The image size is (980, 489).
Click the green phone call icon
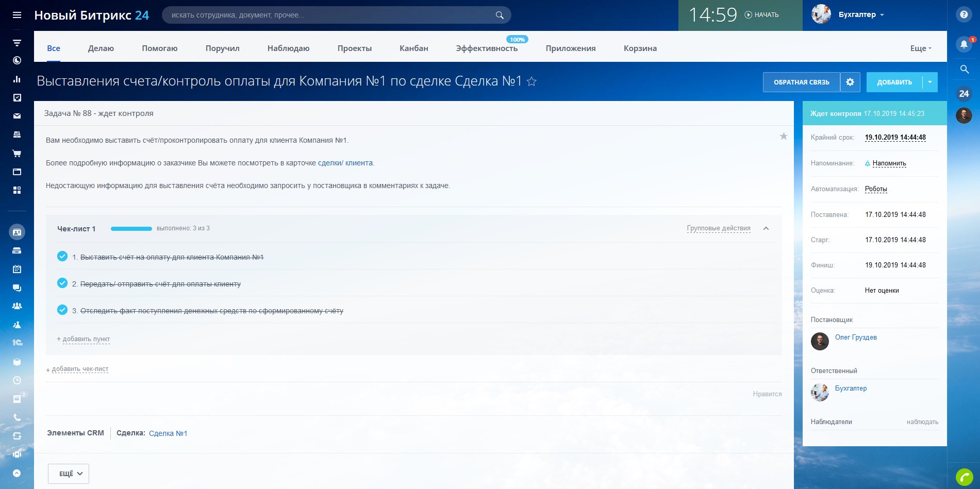pos(964,478)
